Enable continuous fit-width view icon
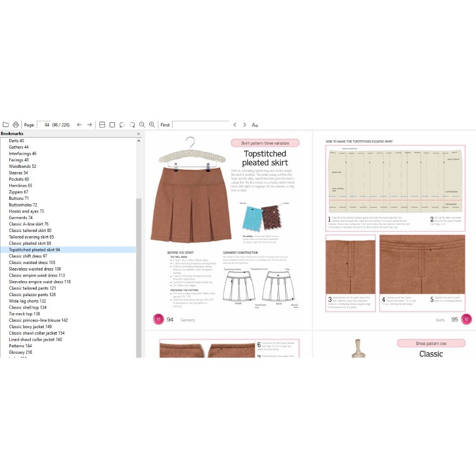Viewport: 476px width, 476px height. click(102, 125)
